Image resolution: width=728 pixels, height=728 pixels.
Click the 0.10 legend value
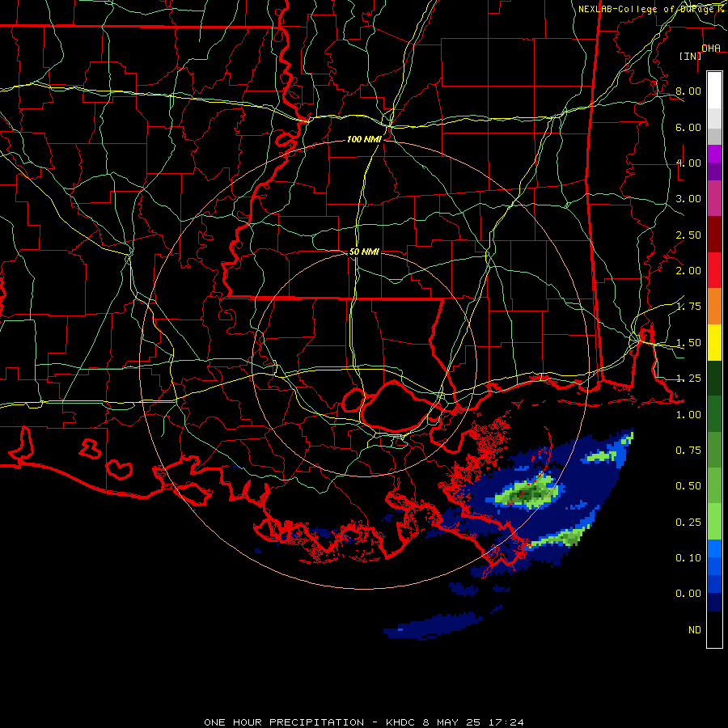(x=688, y=557)
